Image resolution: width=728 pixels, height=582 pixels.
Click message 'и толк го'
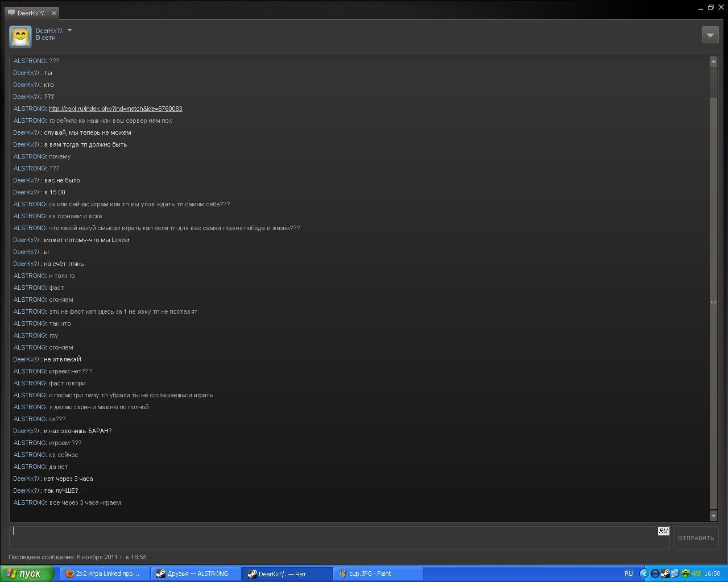[62, 276]
